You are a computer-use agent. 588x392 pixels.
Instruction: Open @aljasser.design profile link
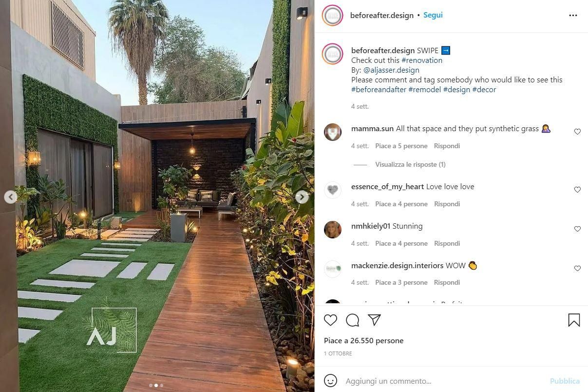[391, 70]
